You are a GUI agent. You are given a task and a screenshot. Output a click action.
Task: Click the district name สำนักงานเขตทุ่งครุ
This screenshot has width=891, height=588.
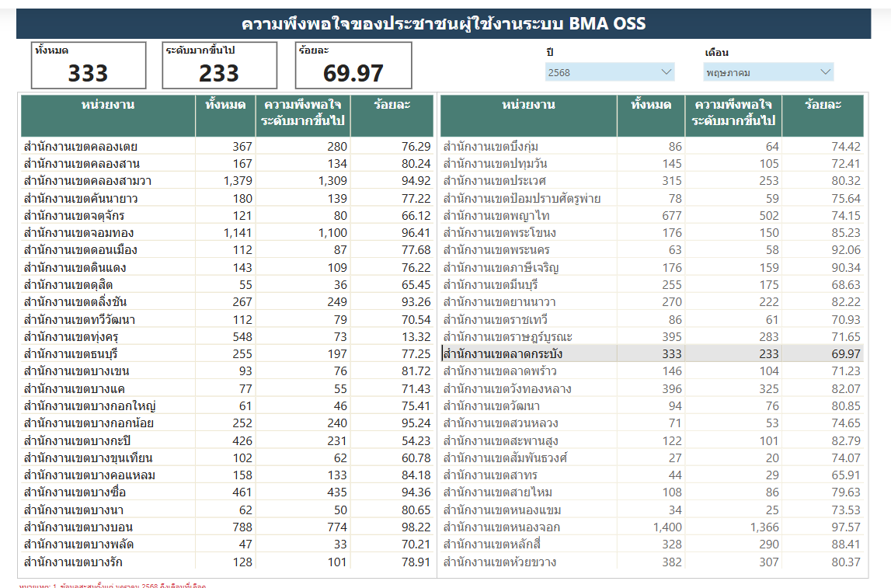71,337
